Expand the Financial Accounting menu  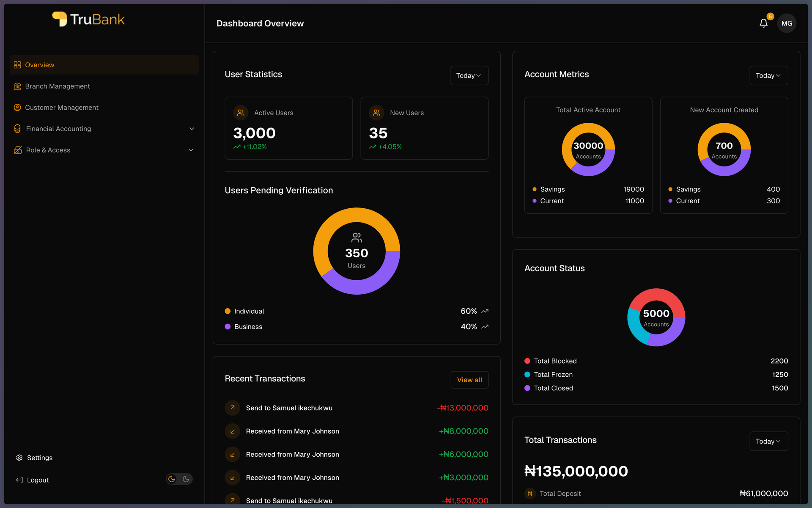[x=192, y=128]
